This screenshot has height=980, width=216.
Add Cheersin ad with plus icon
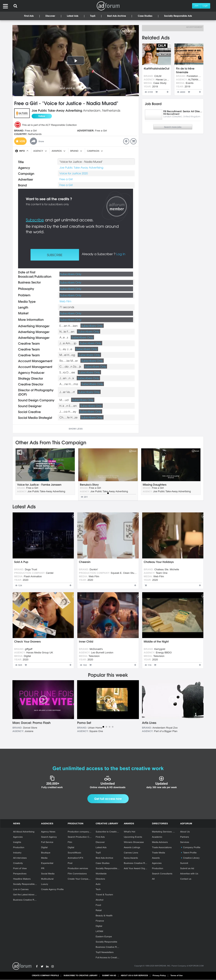click(x=135, y=585)
